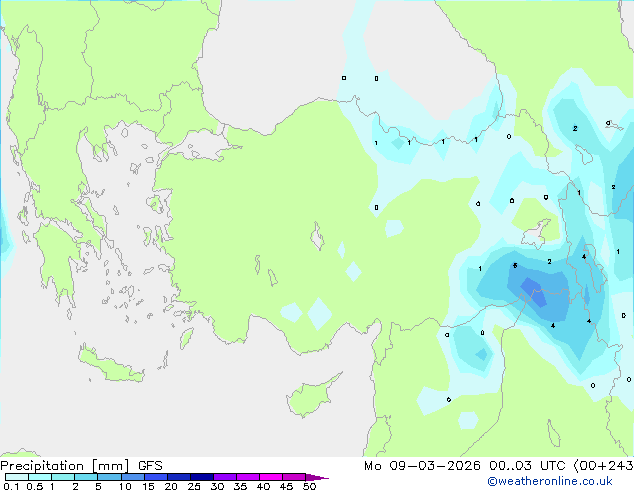This screenshot has height=490, width=634.
Task: Click the 'Mo 09-03-2026' date text
Action: (422, 466)
